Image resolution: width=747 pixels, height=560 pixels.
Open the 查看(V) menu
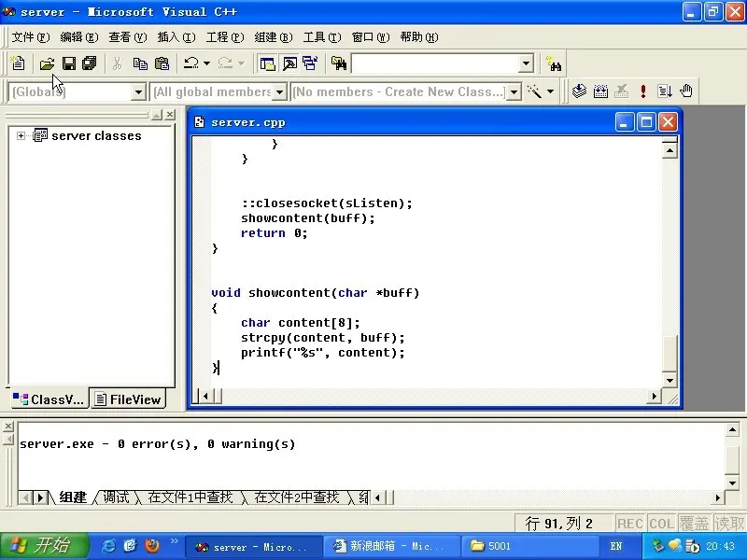[x=128, y=37]
